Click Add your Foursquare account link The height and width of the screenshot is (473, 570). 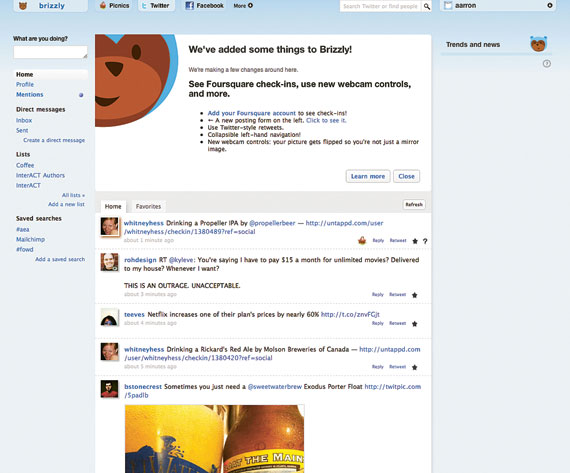tap(252, 113)
